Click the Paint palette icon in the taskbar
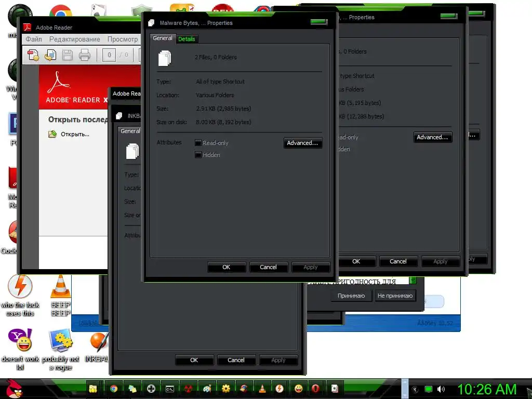Screen dimensions: 532x399 coord(207,389)
